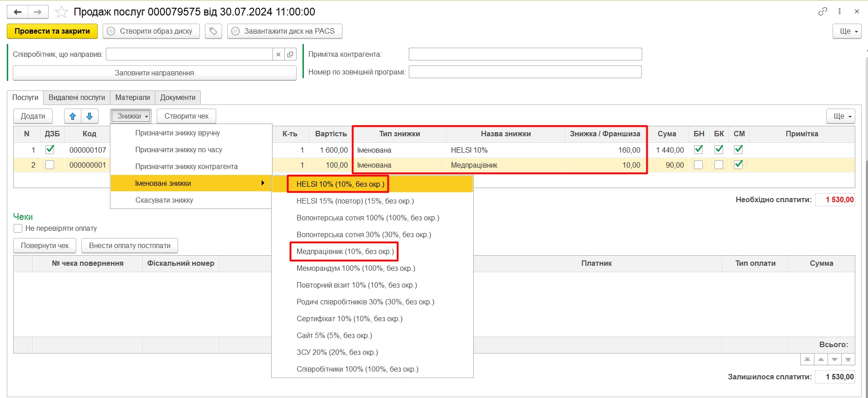Select Медпрацівник 10% discount
Image resolution: width=868 pixels, height=398 pixels.
[x=345, y=252]
